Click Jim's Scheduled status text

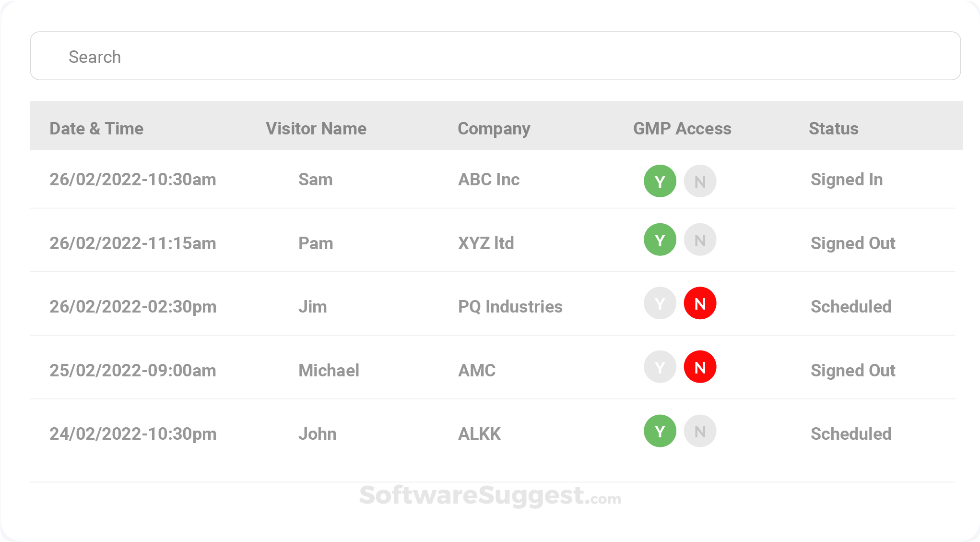point(850,307)
